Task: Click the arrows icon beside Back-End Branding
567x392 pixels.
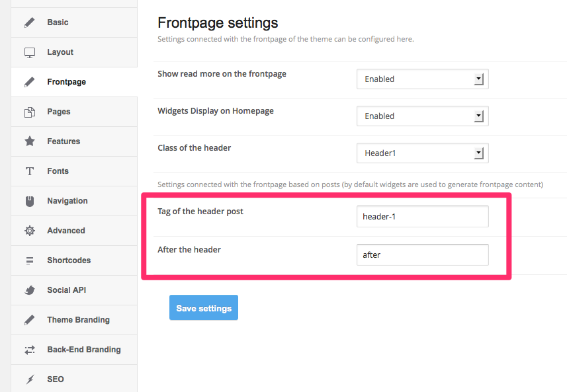Action: (30, 350)
